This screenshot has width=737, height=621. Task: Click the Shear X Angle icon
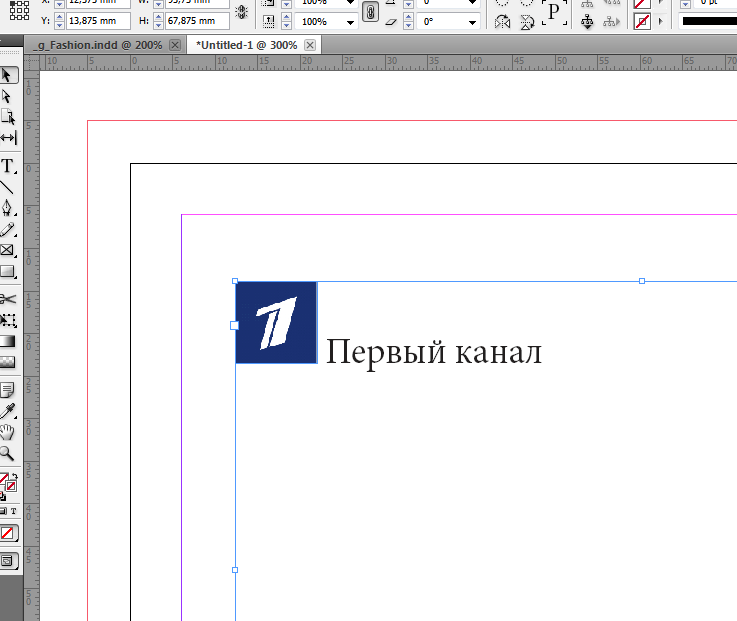click(391, 22)
